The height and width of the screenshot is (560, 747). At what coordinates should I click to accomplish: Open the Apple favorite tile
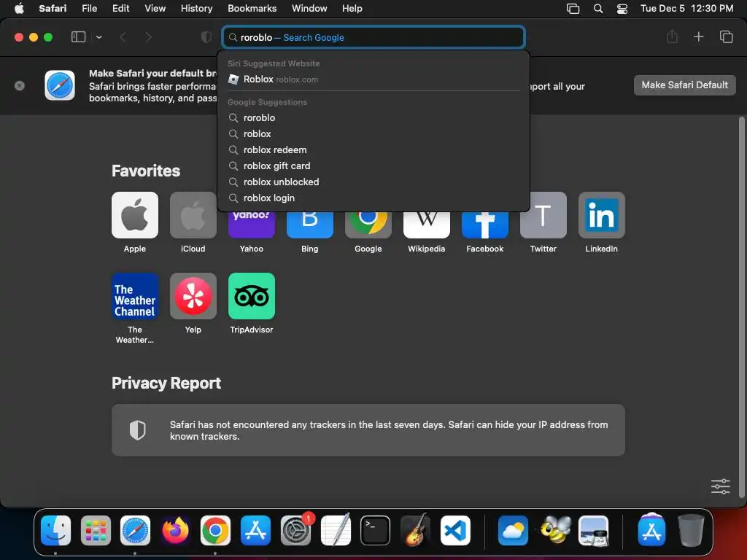(135, 215)
